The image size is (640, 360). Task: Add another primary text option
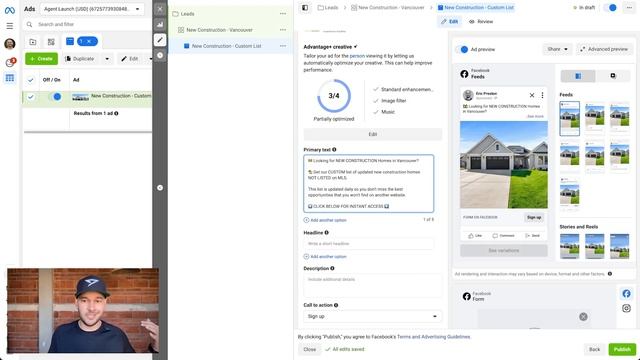(x=325, y=220)
